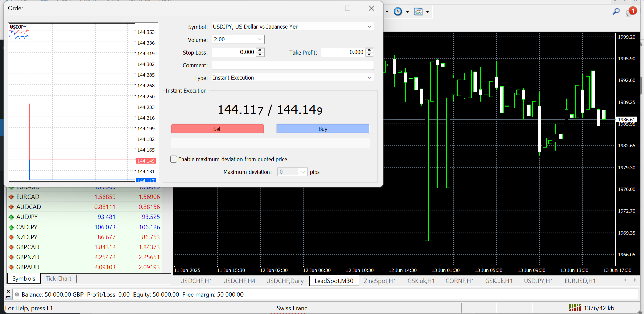Open the chart templates icon in toolbar
Viewport: 644px width, 314px height.
[418, 12]
